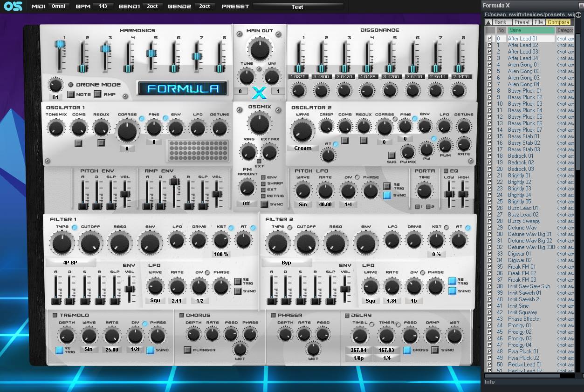Image resolution: width=584 pixels, height=392 pixels.
Task: Click the circular arrows icon beside the preset path
Action: pos(578,14)
